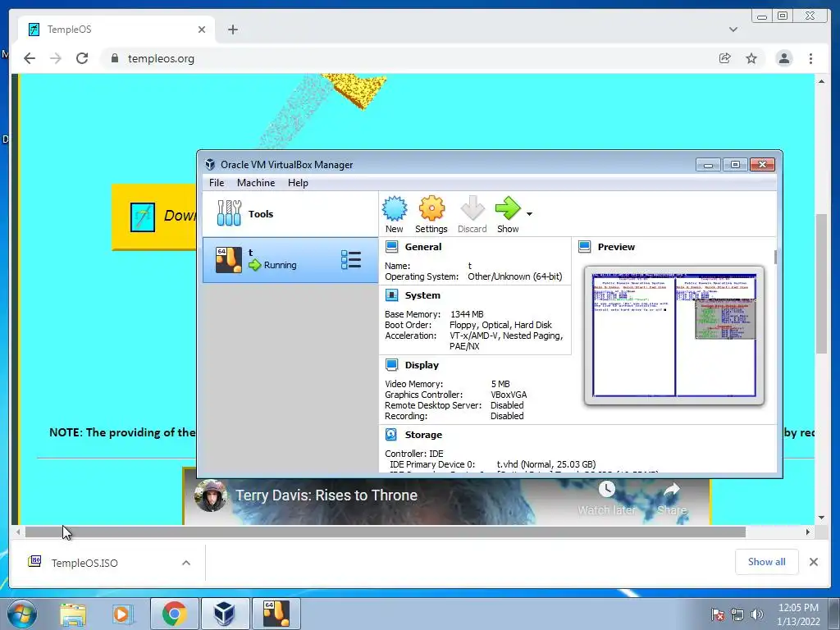Click the Storage section disk icon
The height and width of the screenshot is (630, 840).
point(391,435)
